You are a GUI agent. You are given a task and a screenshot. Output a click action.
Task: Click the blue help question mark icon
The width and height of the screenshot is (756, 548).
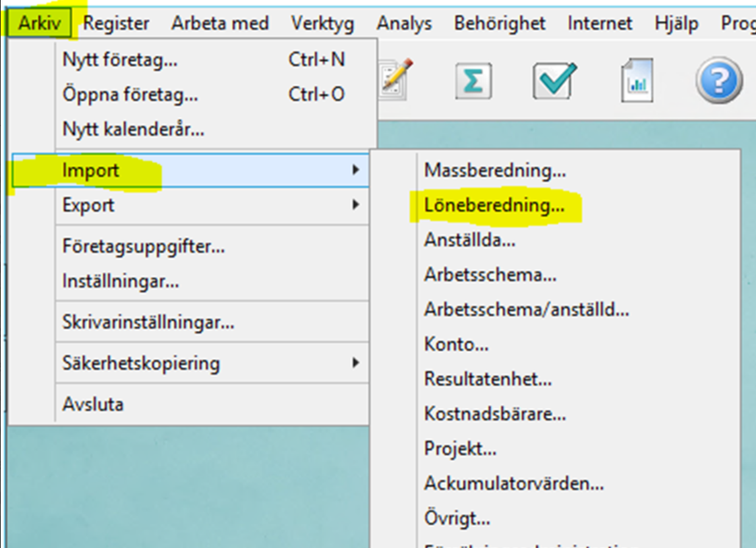point(719,80)
